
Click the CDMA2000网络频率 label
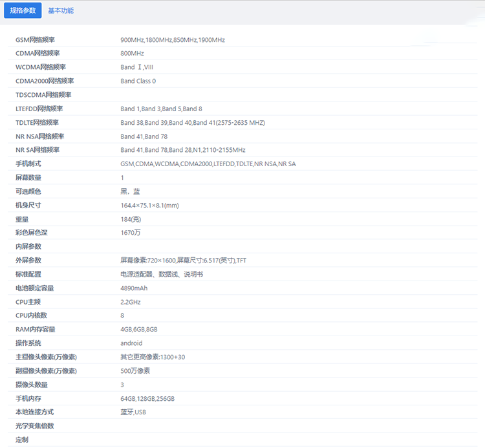click(x=45, y=81)
